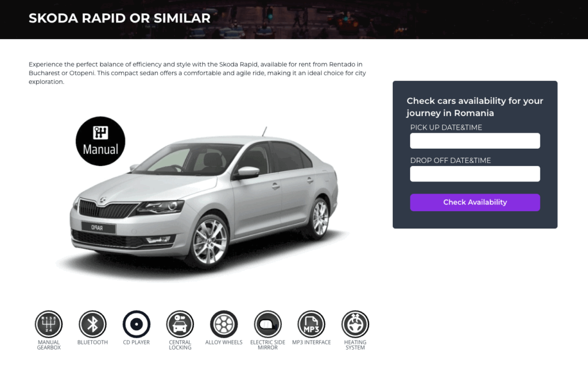The height and width of the screenshot is (372, 588).
Task: Click the Heating System steering wheel icon
Action: 355,324
